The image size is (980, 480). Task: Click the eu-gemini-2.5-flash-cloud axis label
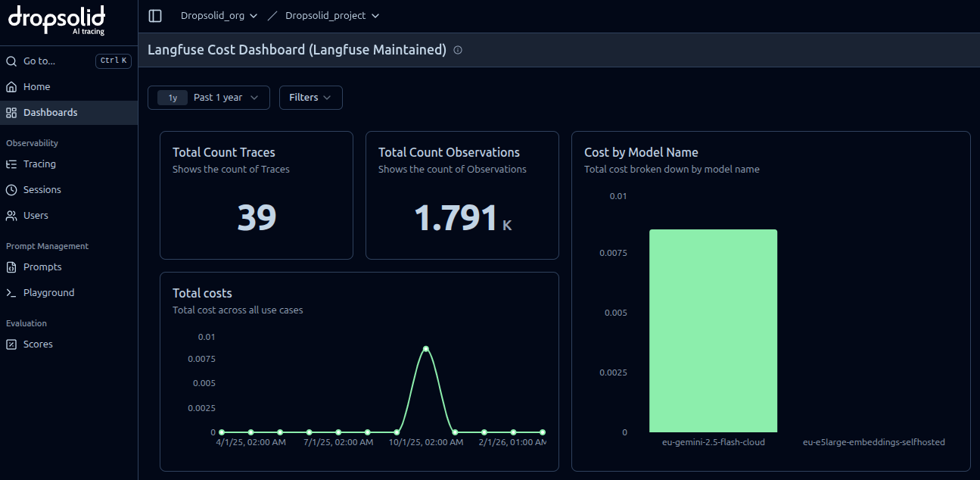713,442
